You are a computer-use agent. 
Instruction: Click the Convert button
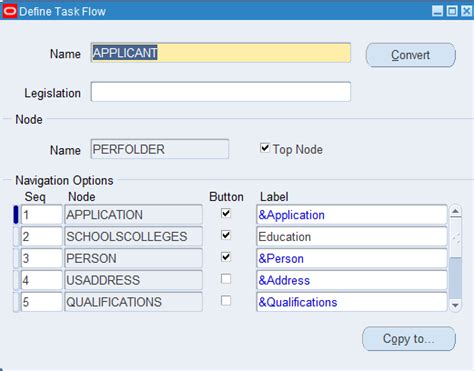click(411, 55)
